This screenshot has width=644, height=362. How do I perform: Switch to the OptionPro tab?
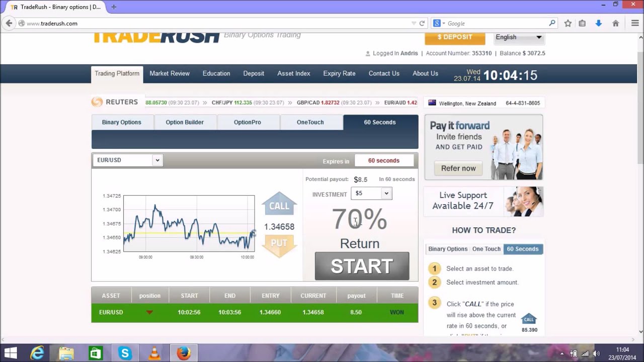click(x=248, y=122)
